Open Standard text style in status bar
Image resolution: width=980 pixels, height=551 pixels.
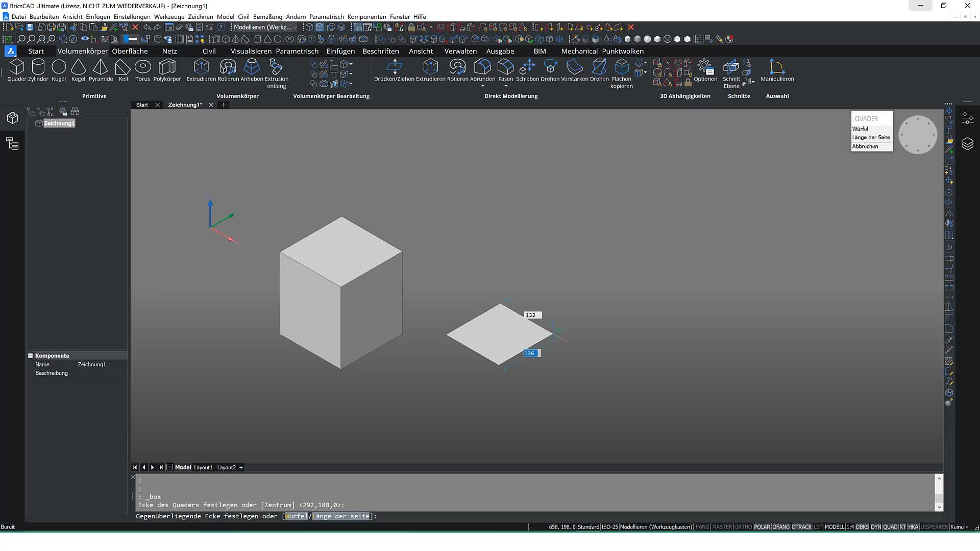tap(589, 527)
